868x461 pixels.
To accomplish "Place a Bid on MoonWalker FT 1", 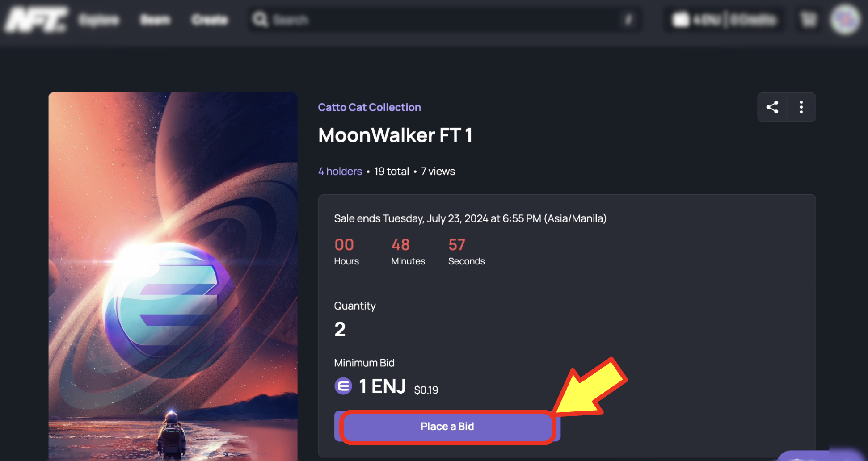I will click(447, 427).
